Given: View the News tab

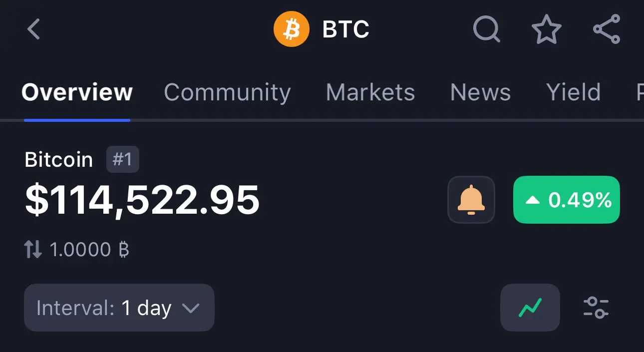Looking at the screenshot, I should coord(480,92).
